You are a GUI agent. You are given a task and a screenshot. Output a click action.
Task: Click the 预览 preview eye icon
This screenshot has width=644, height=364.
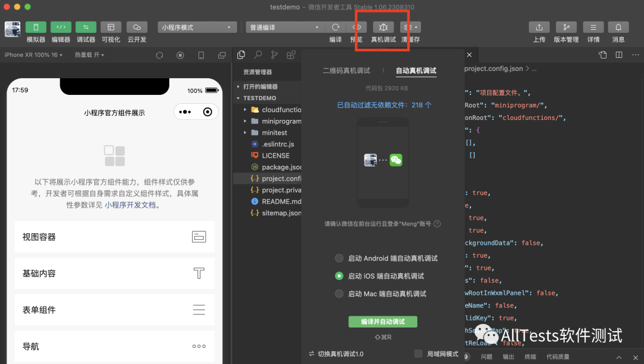356,27
